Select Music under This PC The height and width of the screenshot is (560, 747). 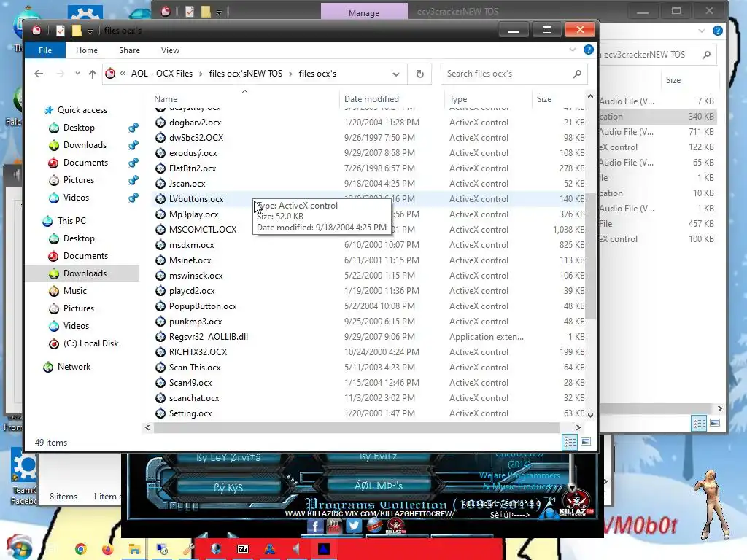tap(75, 291)
